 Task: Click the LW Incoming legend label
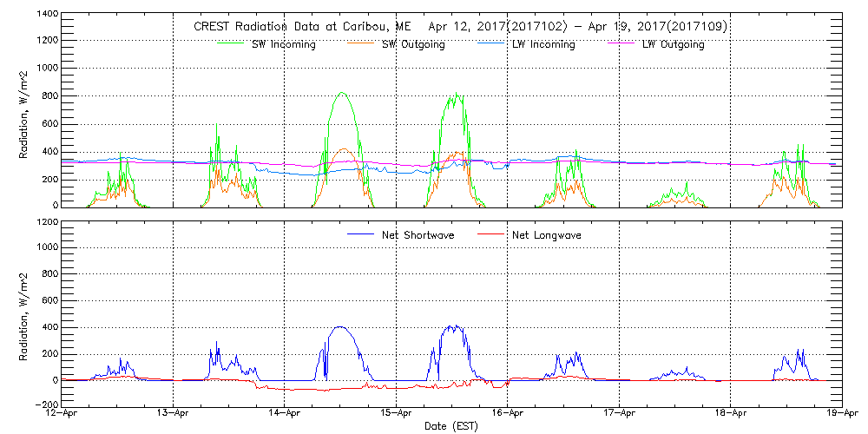pos(543,45)
